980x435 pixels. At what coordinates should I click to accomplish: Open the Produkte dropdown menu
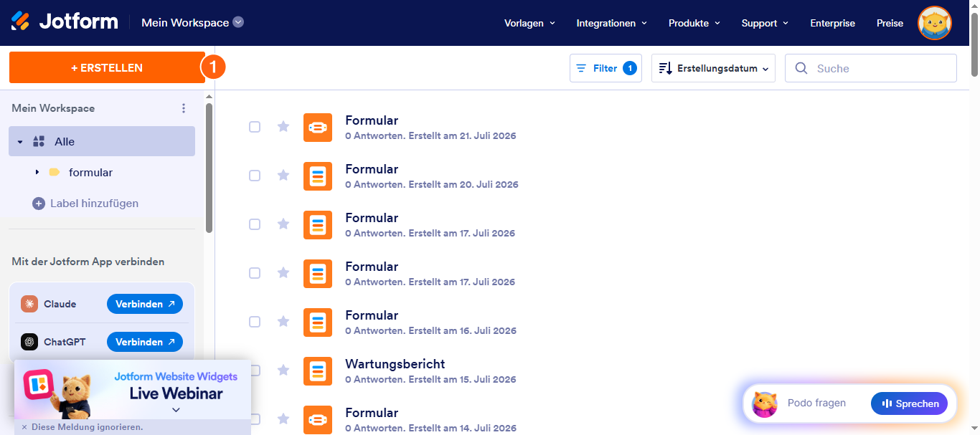coord(694,23)
